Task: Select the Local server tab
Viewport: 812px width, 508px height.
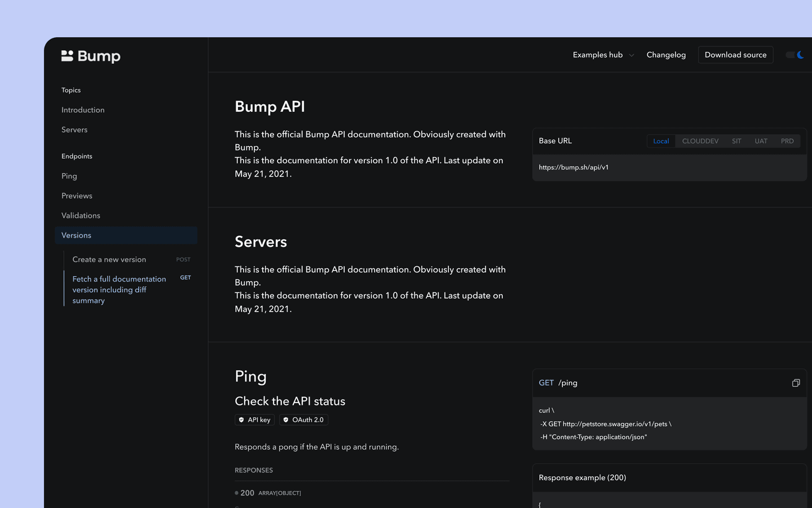Action: pos(661,141)
